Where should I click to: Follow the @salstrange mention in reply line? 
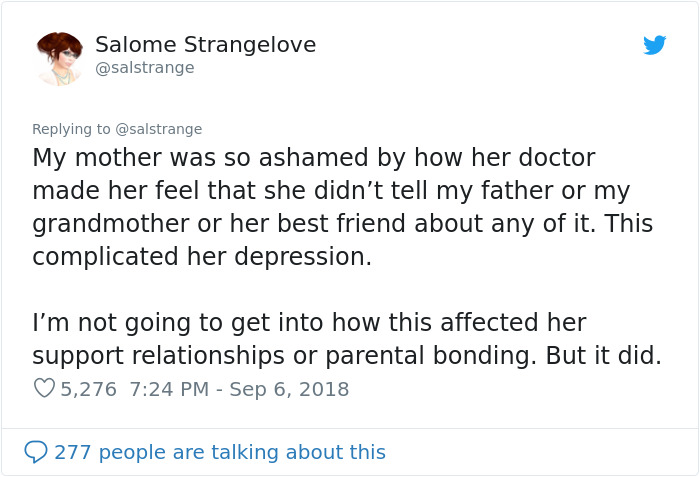(159, 129)
